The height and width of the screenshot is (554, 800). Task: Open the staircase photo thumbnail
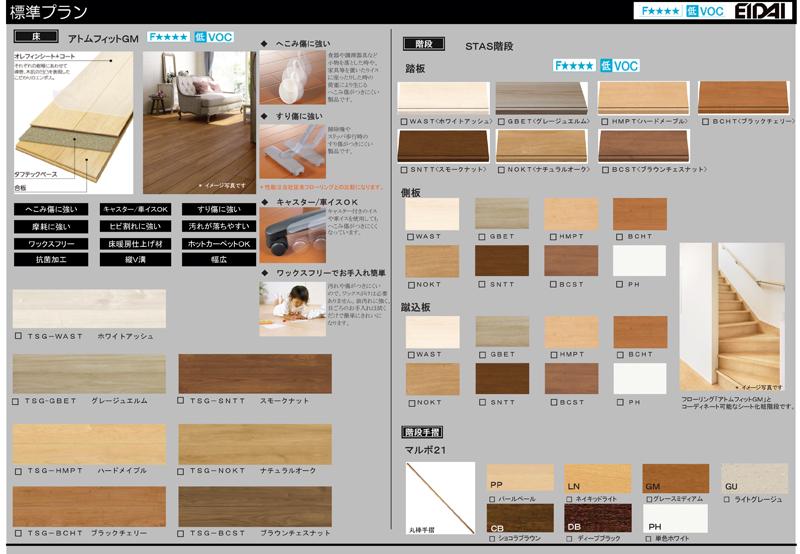click(731, 315)
